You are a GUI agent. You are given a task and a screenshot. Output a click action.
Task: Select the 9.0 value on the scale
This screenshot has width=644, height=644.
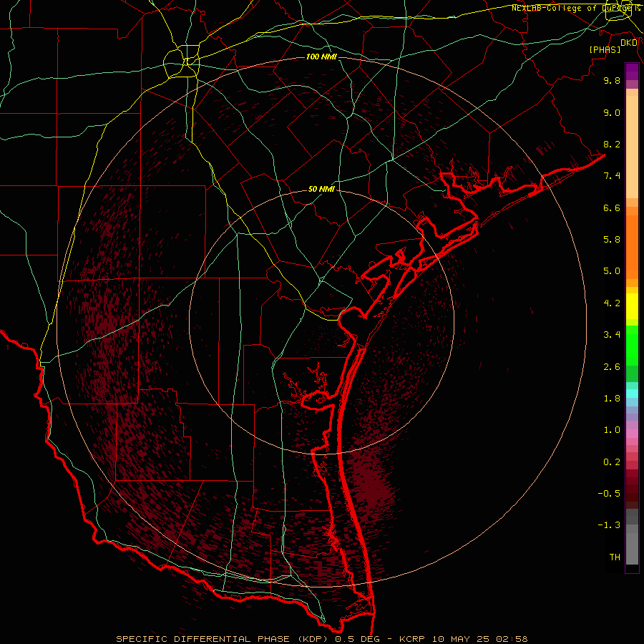[x=612, y=112]
